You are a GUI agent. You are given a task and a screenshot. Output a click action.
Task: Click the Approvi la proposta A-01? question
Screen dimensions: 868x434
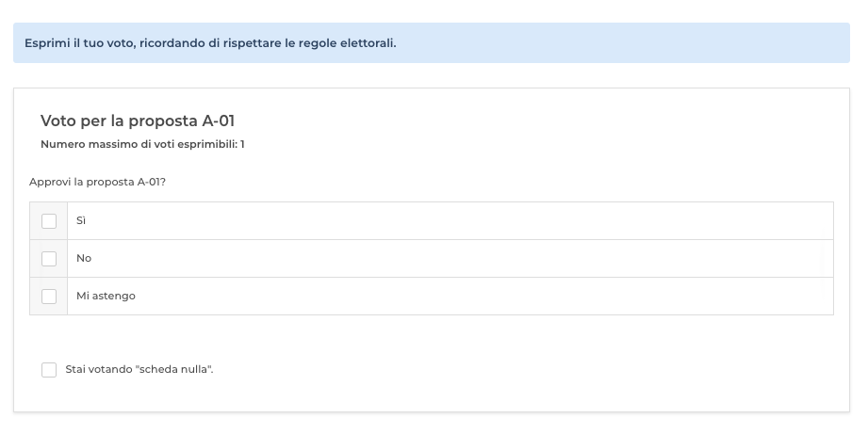[x=97, y=182]
